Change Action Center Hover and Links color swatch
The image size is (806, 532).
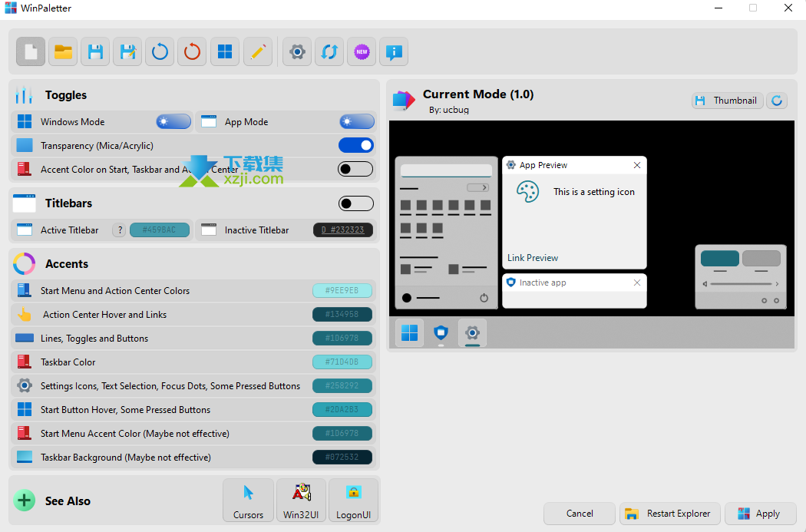342,315
